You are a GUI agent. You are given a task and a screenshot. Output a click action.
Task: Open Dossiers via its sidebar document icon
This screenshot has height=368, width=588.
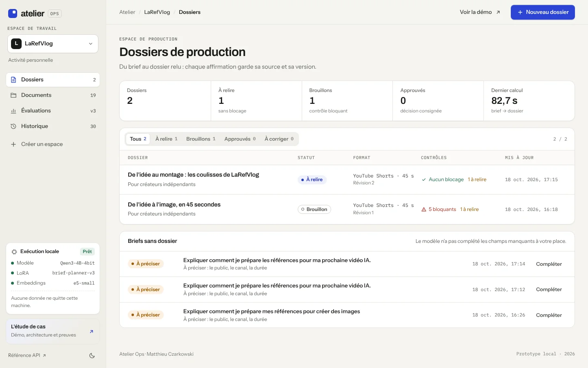point(13,80)
